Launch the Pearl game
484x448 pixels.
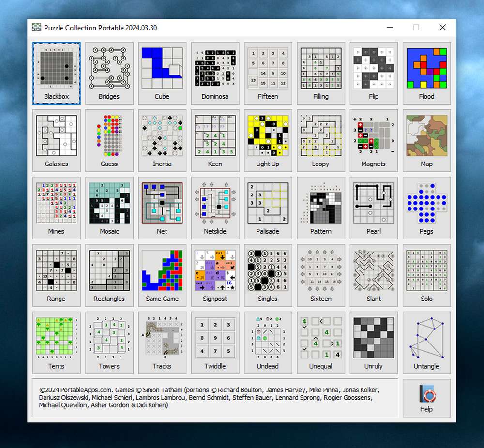[374, 208]
